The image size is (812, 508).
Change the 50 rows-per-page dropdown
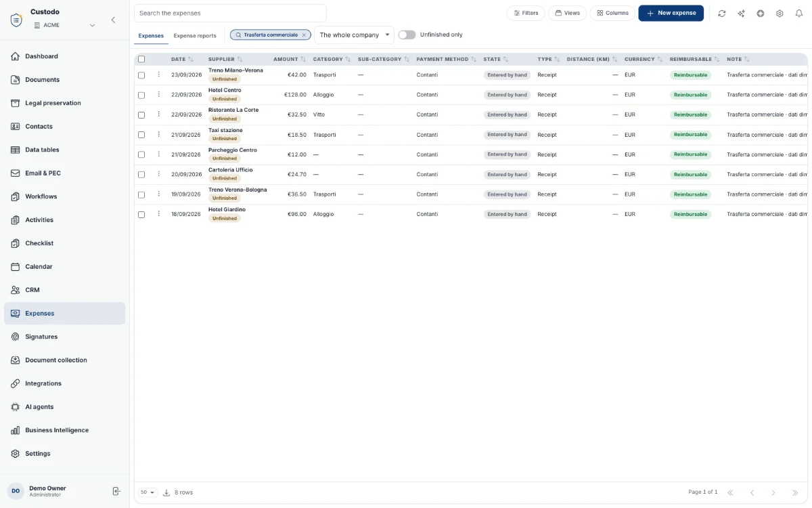tap(147, 492)
